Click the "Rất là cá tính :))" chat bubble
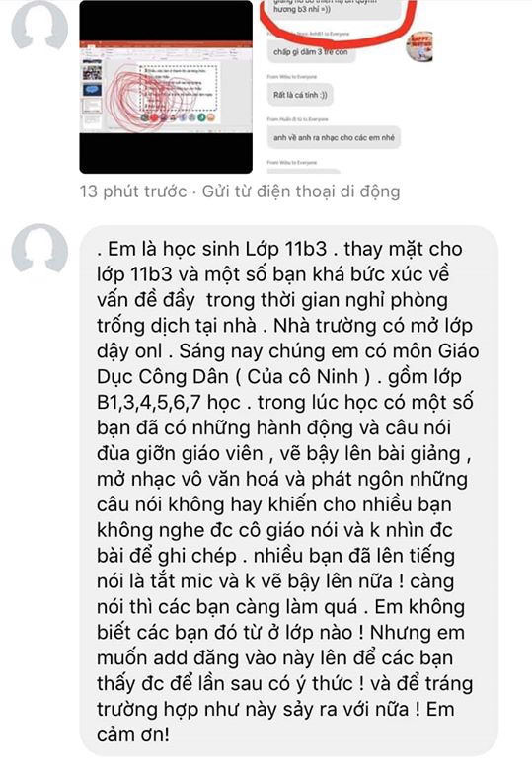Screen dimensions: 532x766 300,95
